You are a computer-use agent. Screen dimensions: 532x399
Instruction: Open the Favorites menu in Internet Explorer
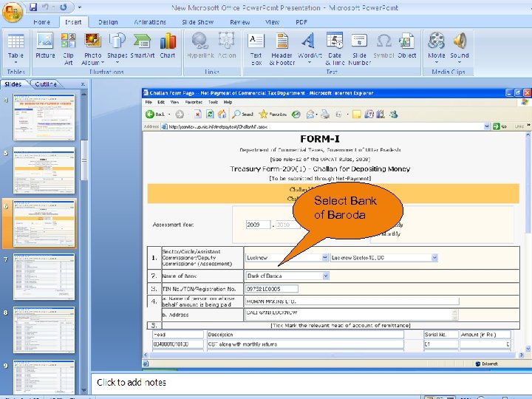(194, 102)
